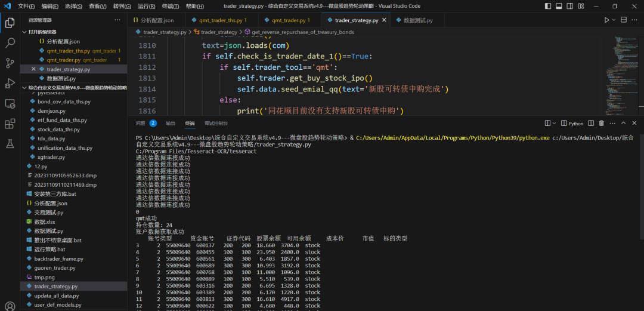Open the Source Control view

pos(10,63)
